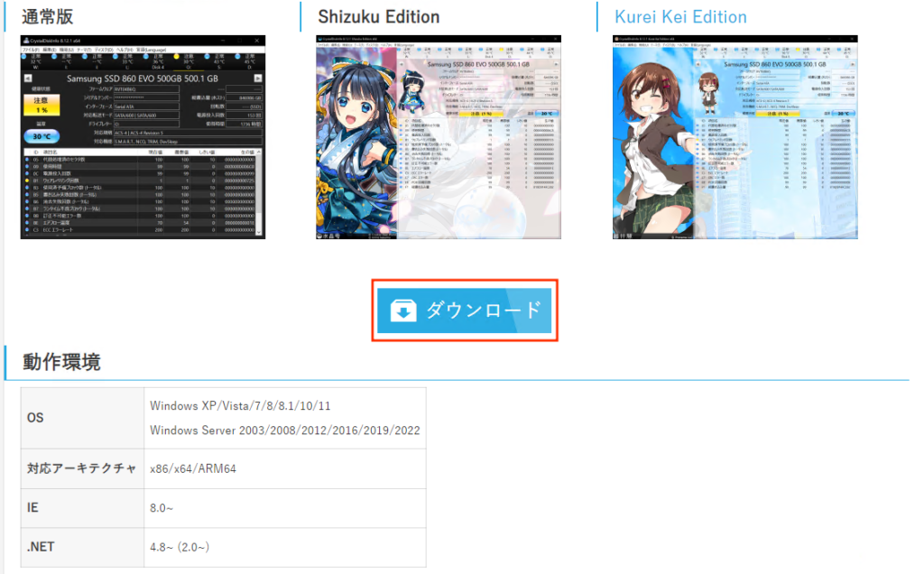Click the ダウンロード download button
924x574 pixels.
click(x=465, y=310)
